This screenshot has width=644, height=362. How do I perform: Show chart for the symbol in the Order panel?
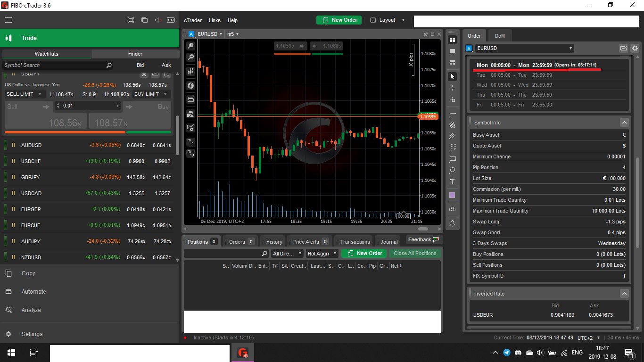pos(623,48)
